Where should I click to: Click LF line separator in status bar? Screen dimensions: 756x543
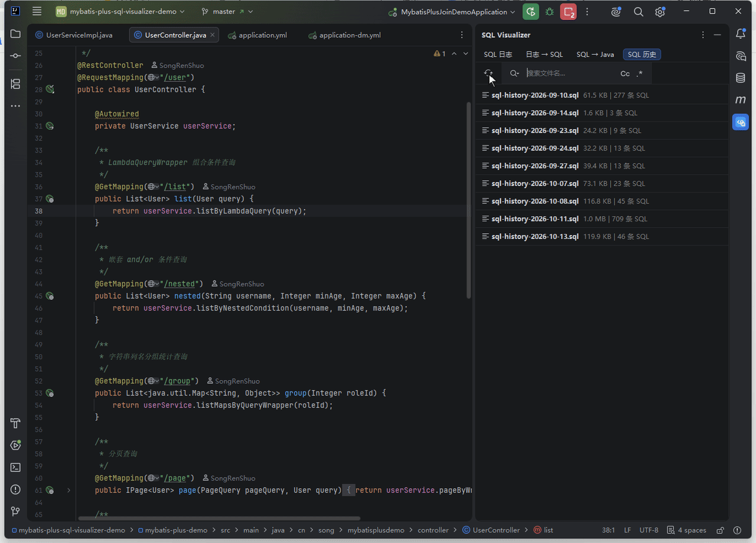[627, 530]
